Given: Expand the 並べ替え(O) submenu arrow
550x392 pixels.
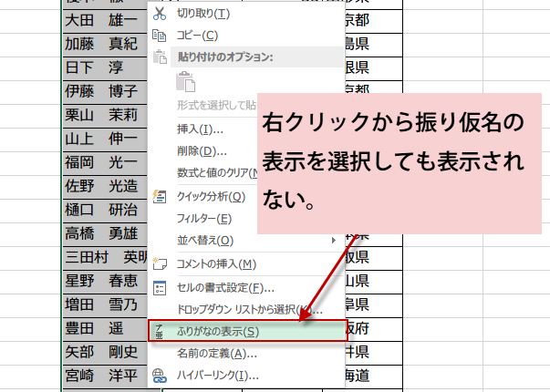Looking at the screenshot, I should coord(334,240).
